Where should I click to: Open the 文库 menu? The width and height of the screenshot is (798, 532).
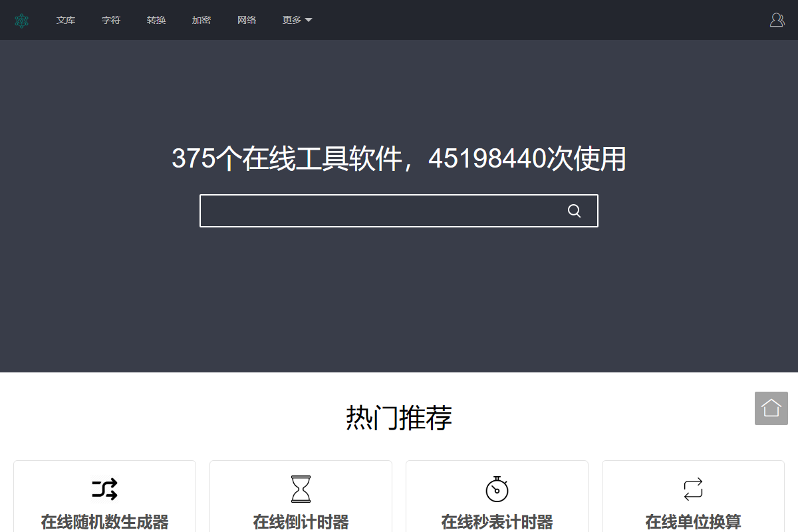[x=66, y=20]
